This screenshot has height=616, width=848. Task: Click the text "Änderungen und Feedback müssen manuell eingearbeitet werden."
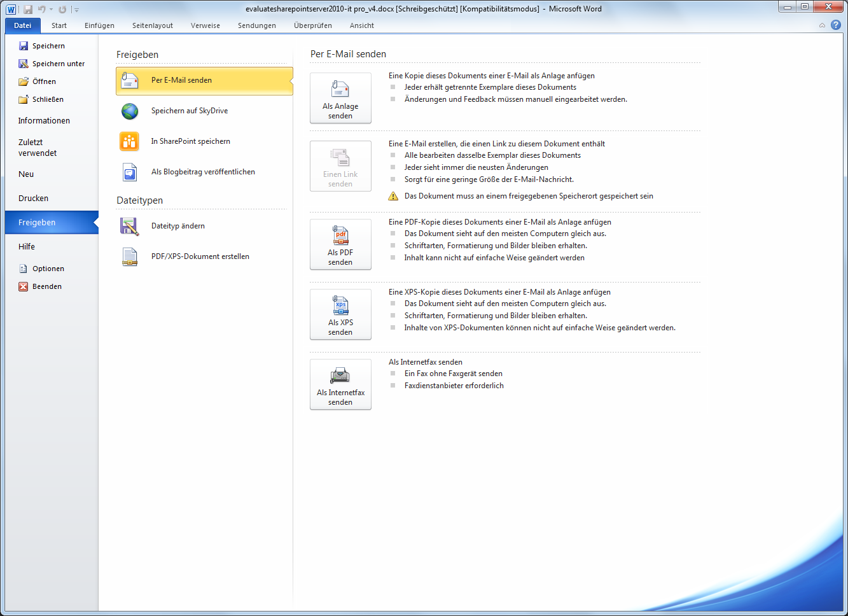pyautogui.click(x=516, y=99)
